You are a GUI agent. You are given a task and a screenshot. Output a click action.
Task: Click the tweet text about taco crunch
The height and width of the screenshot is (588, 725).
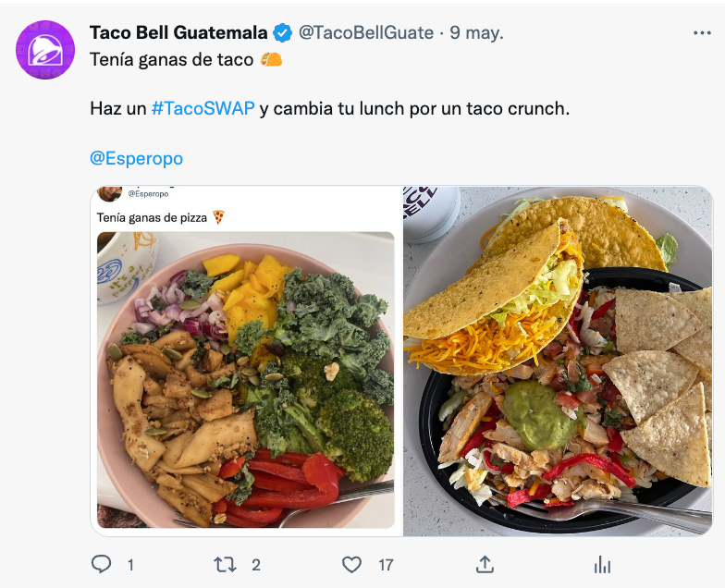click(x=329, y=109)
